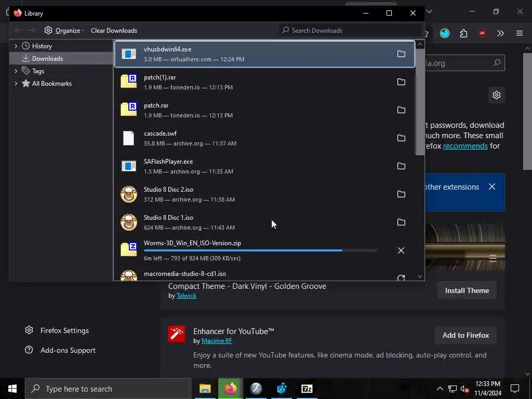
Task: Open File Explorer from the taskbar
Action: 205,389
